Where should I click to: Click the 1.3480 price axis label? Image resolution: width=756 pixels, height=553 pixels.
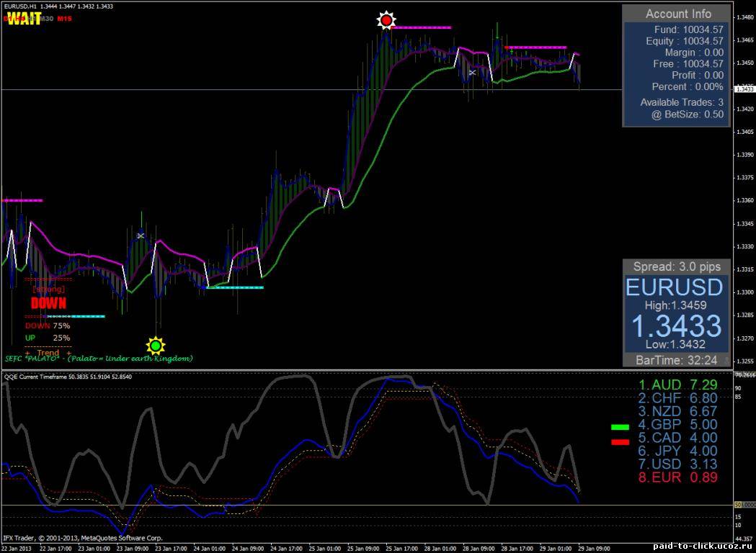[x=746, y=17]
